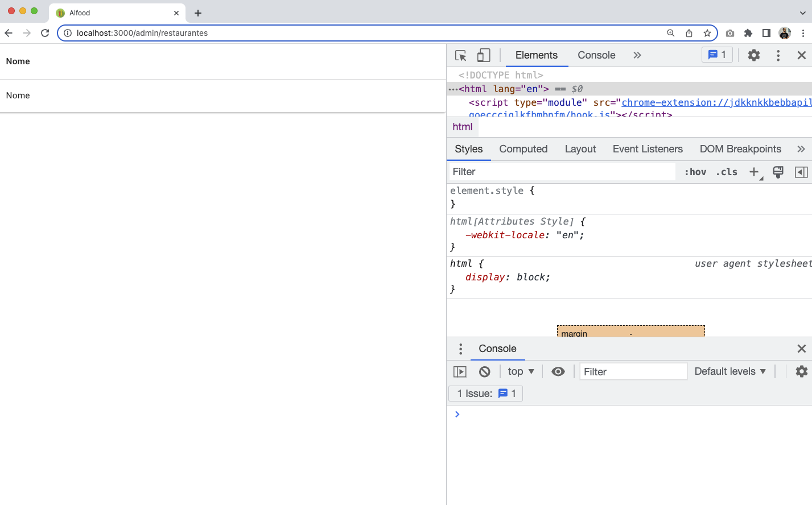The height and width of the screenshot is (505, 812).
Task: Click the chrome-extension script source link
Action: pos(716,102)
